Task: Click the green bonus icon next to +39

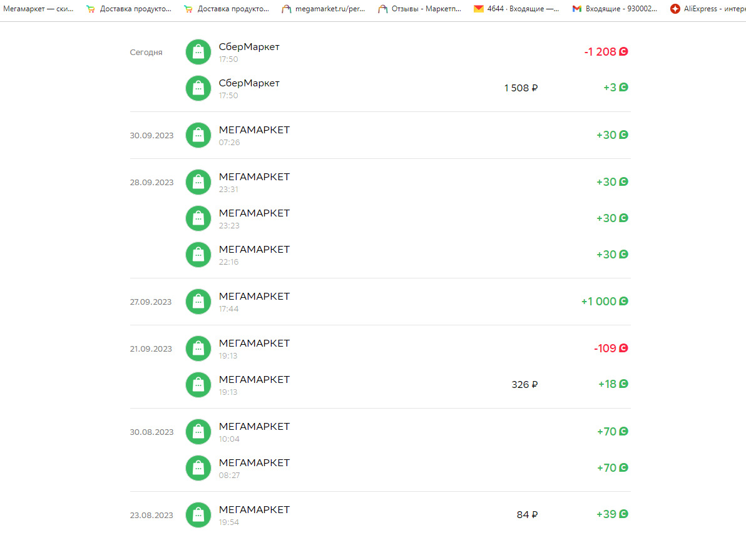Action: point(623,514)
